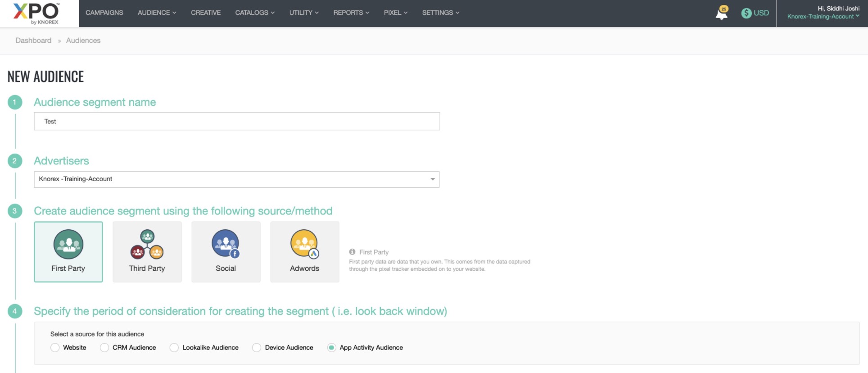Click the USD currency dollar icon
The height and width of the screenshot is (373, 868).
coord(746,13)
